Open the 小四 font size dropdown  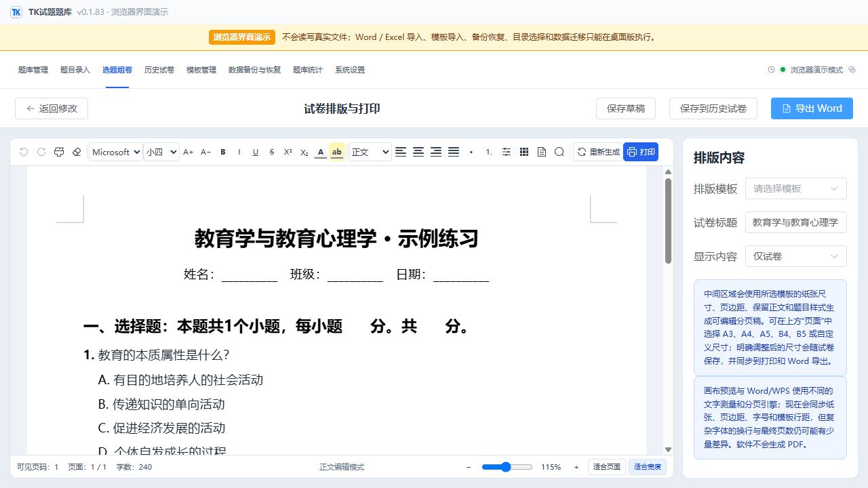coord(161,152)
